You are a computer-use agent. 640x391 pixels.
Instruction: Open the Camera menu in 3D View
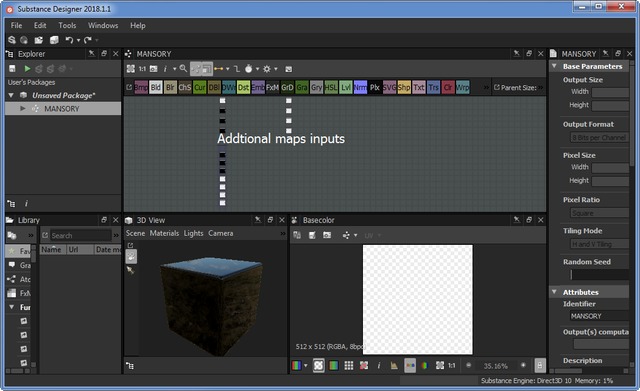point(221,233)
